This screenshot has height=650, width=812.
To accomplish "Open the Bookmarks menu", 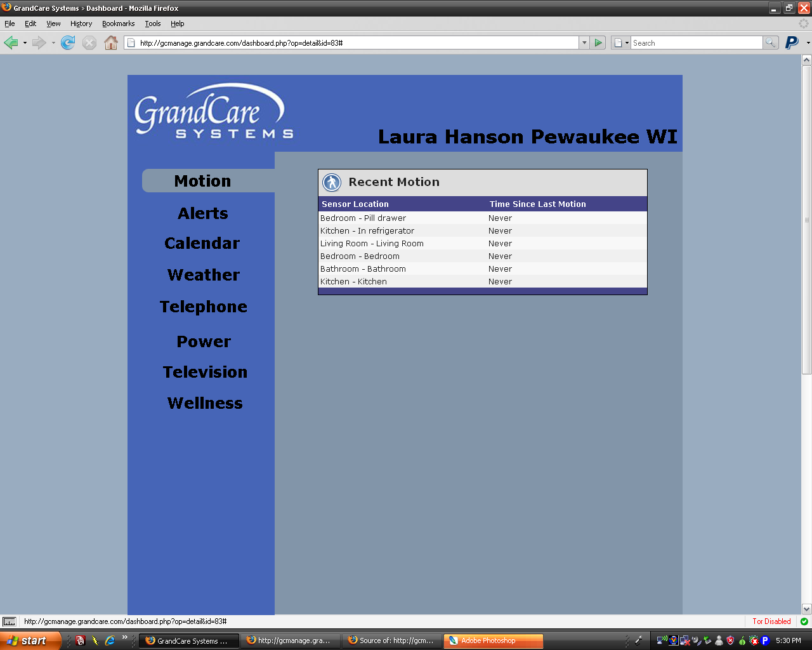I will pos(118,23).
